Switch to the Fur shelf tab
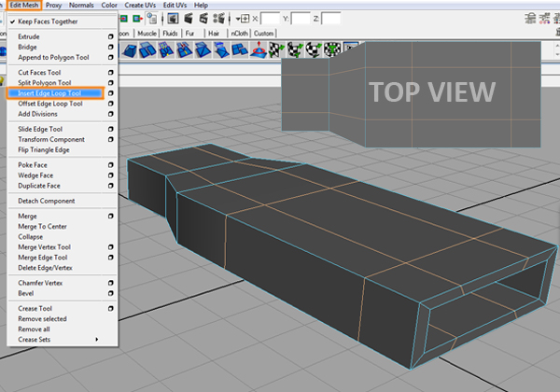Screen dimensions: 560x392 (x=189, y=34)
